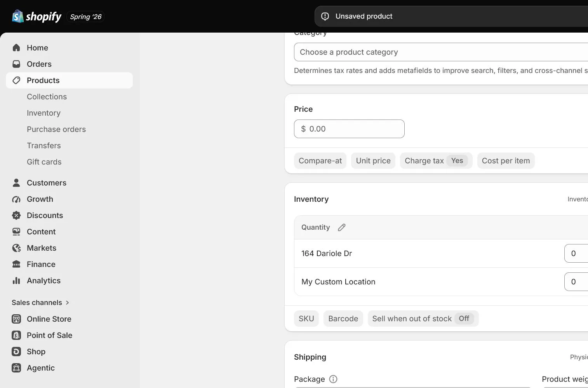The width and height of the screenshot is (588, 388).
Task: Click the Unsaved product bar text
Action: click(x=364, y=16)
